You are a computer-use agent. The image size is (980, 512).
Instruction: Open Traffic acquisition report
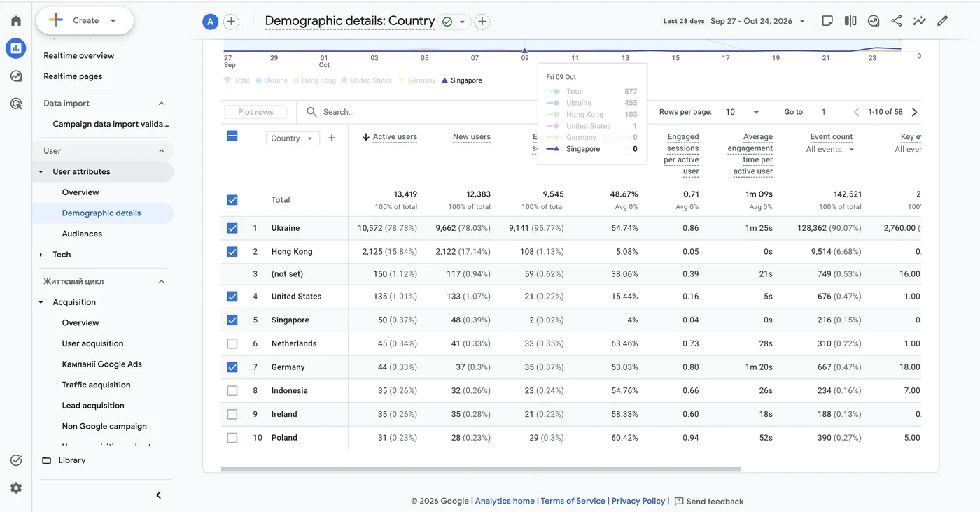pyautogui.click(x=96, y=385)
